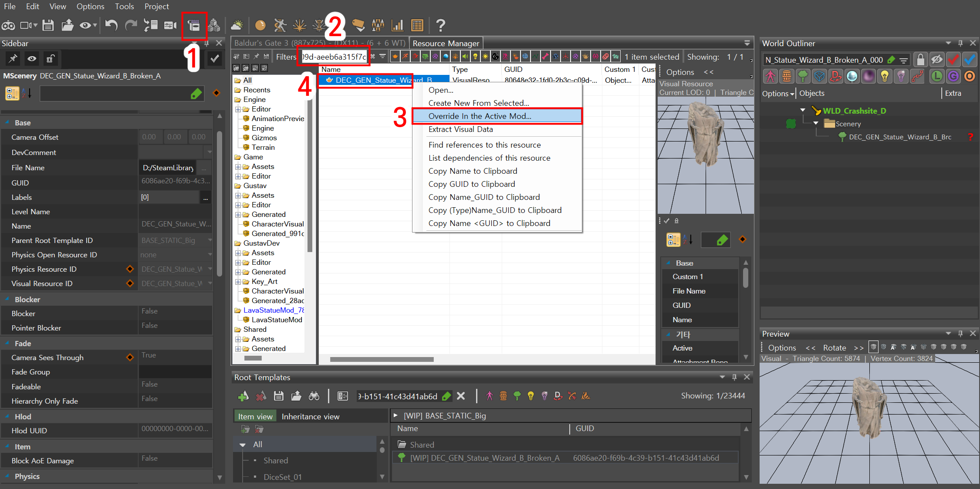
Task: Click the Save floppy disk toolbar icon
Action: (48, 26)
